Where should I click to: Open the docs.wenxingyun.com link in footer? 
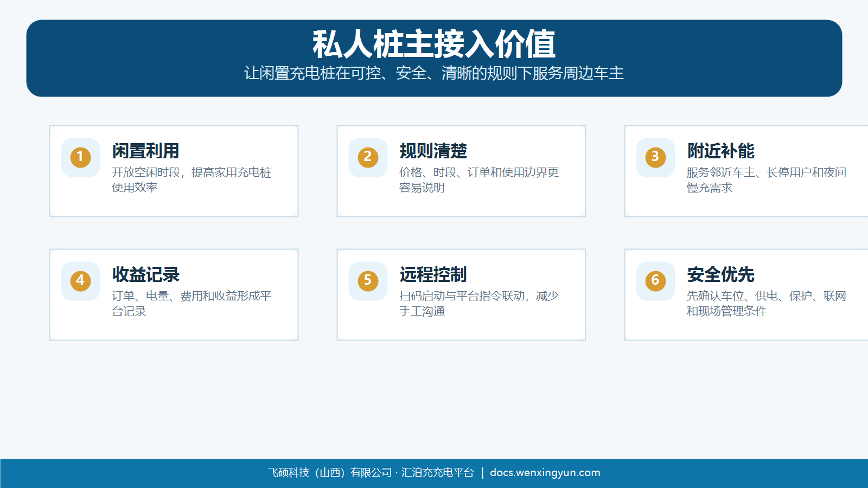point(545,473)
